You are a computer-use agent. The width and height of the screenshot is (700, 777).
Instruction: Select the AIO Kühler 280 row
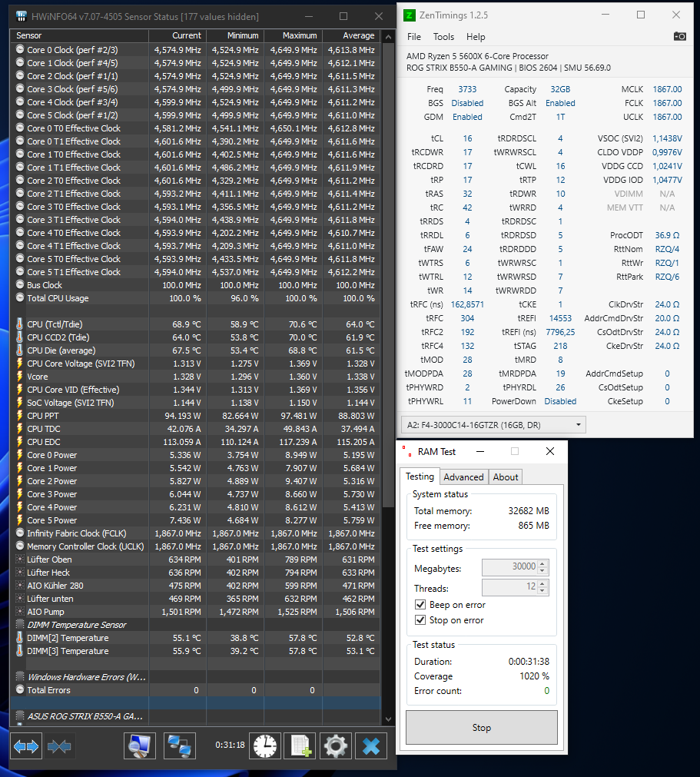195,586
